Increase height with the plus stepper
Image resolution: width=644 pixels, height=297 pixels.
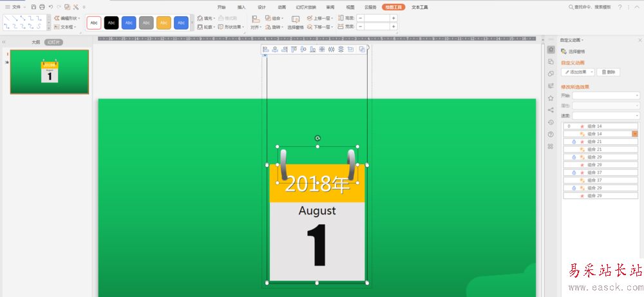[393, 18]
